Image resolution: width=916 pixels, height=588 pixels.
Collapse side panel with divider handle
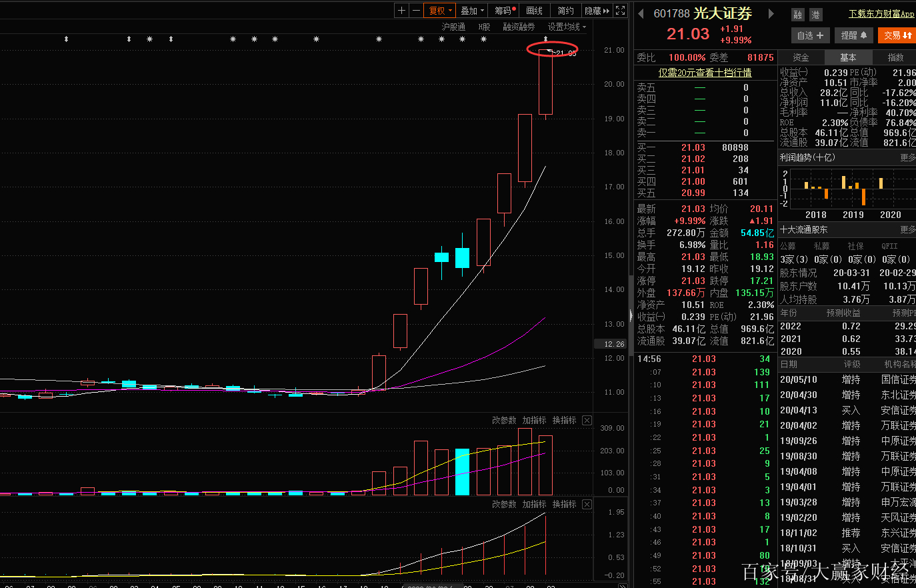[x=631, y=315]
